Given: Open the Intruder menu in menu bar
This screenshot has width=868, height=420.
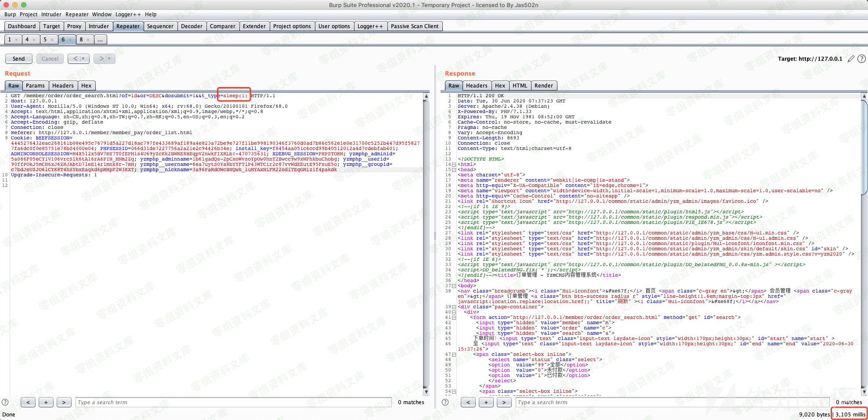Looking at the screenshot, I should tap(51, 15).
